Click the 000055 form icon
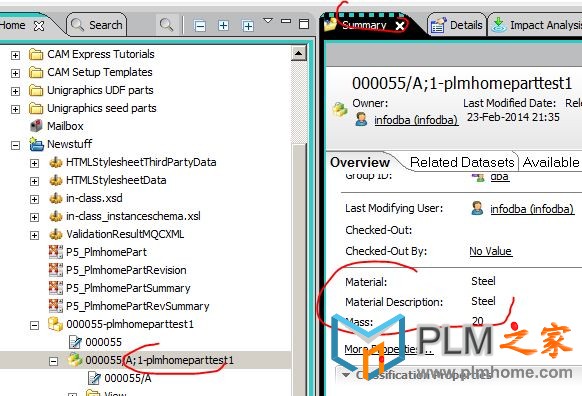 click(75, 342)
